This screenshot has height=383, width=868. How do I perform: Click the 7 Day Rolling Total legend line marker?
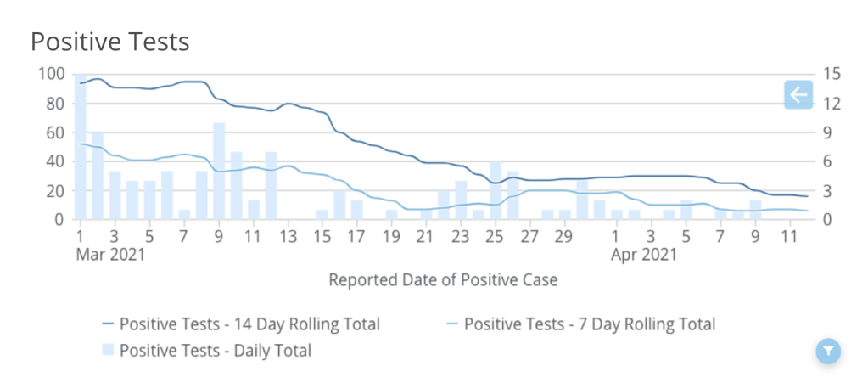tap(452, 324)
